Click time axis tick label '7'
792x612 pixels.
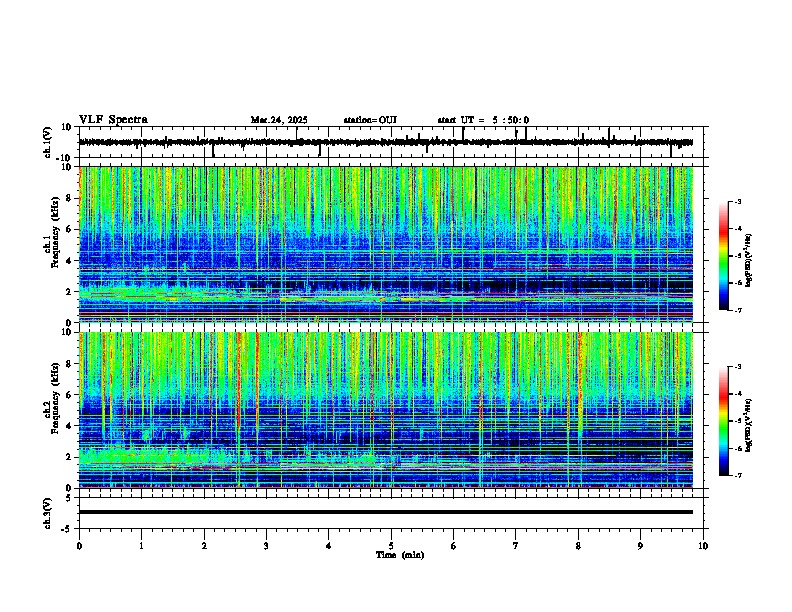(x=516, y=546)
